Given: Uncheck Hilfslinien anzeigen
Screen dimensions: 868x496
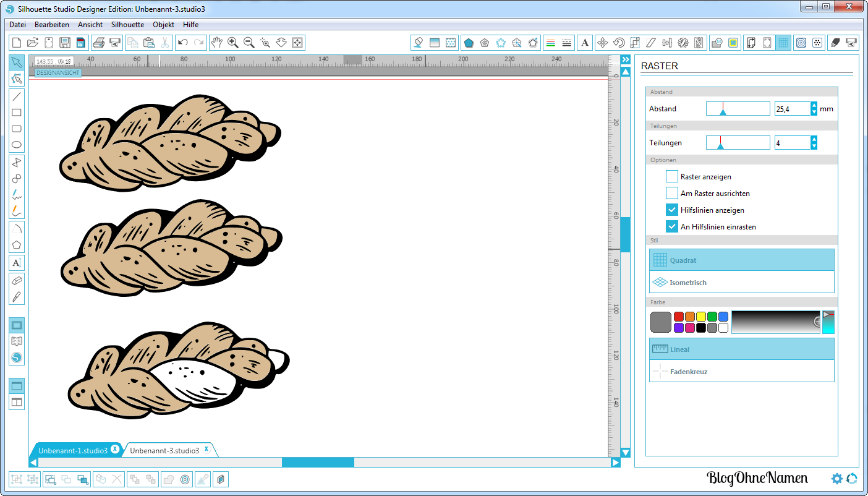Looking at the screenshot, I should click(671, 210).
